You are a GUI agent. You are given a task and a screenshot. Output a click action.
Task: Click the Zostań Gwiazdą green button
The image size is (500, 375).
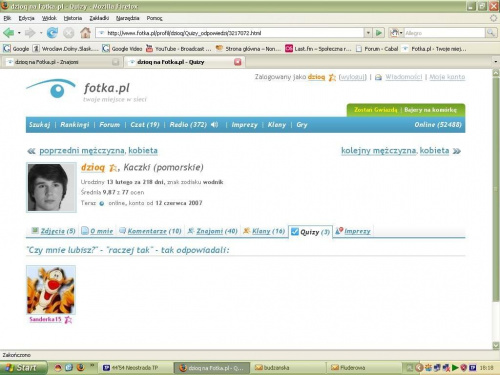(375, 110)
